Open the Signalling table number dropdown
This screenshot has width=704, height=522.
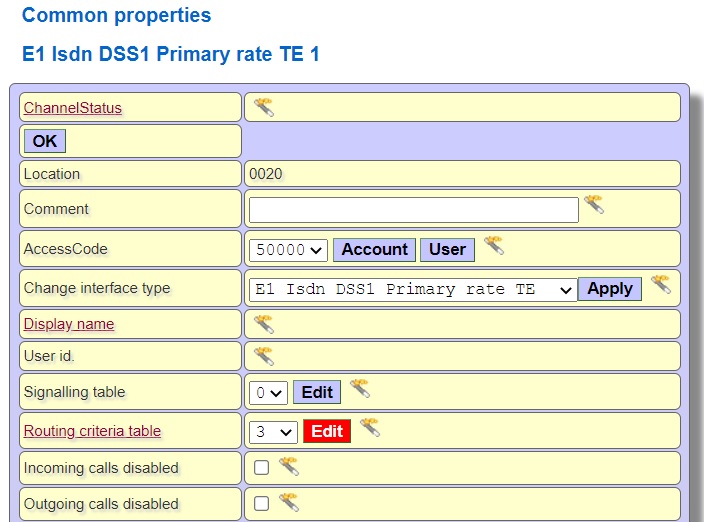tap(269, 393)
